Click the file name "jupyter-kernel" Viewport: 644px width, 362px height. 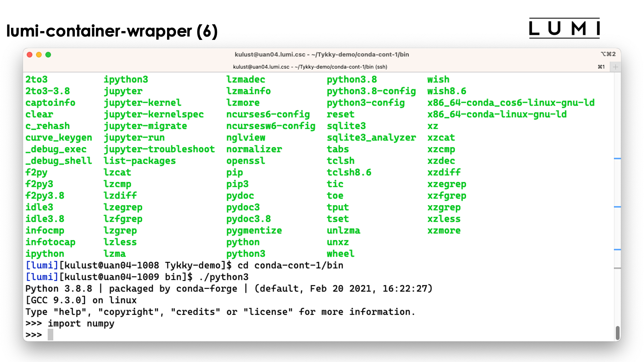pos(143,103)
